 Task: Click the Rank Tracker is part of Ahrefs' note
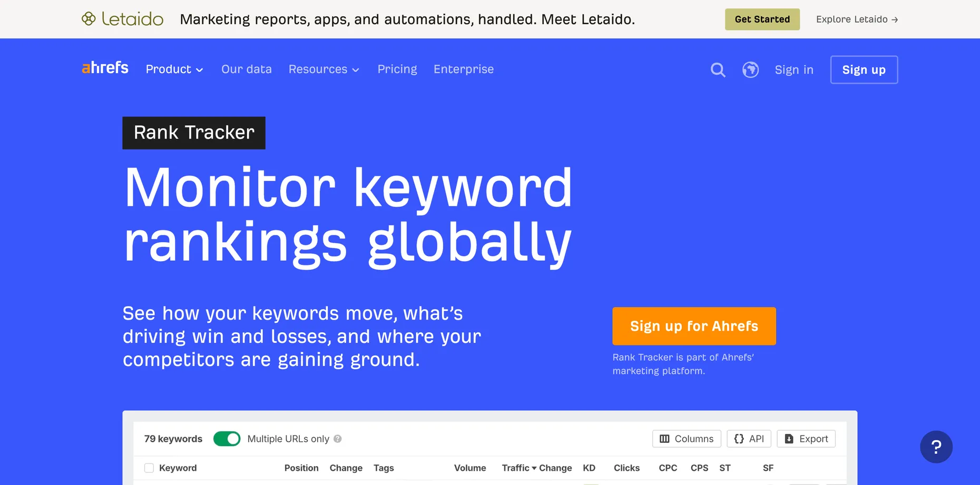(683, 364)
